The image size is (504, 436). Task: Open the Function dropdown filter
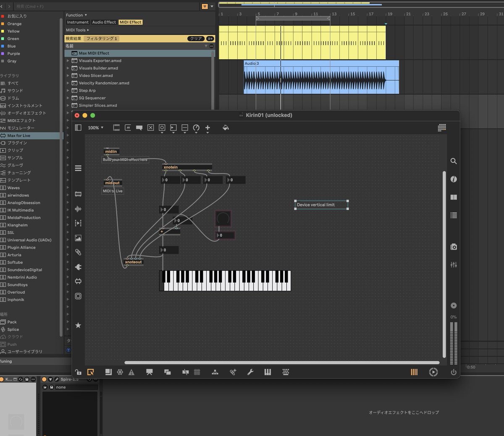[x=76, y=15]
